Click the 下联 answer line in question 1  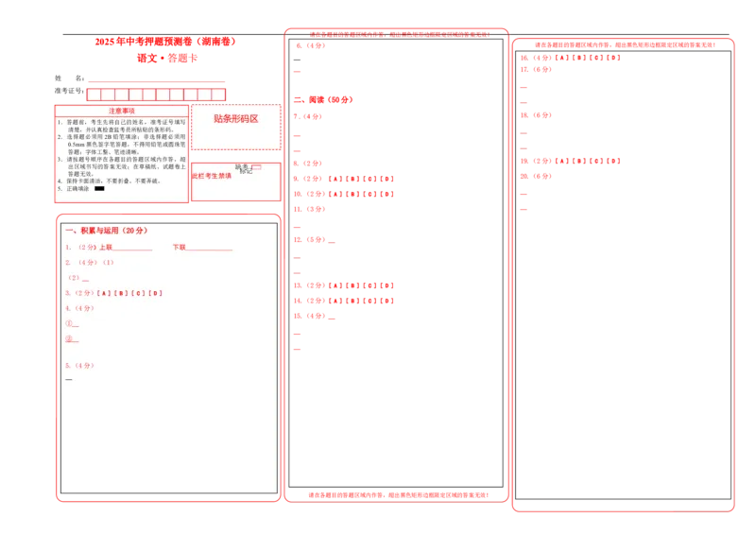click(x=209, y=248)
